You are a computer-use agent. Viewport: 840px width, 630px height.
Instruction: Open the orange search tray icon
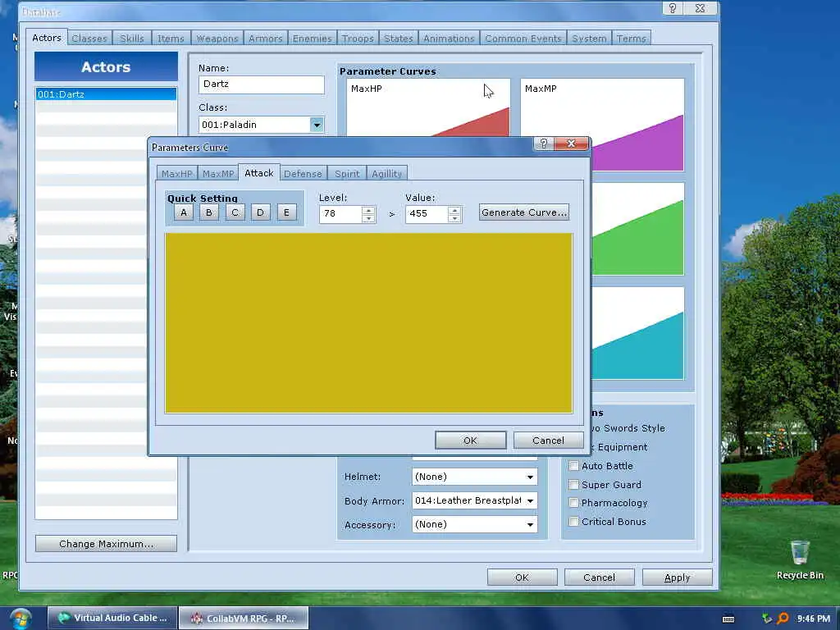[x=783, y=619]
